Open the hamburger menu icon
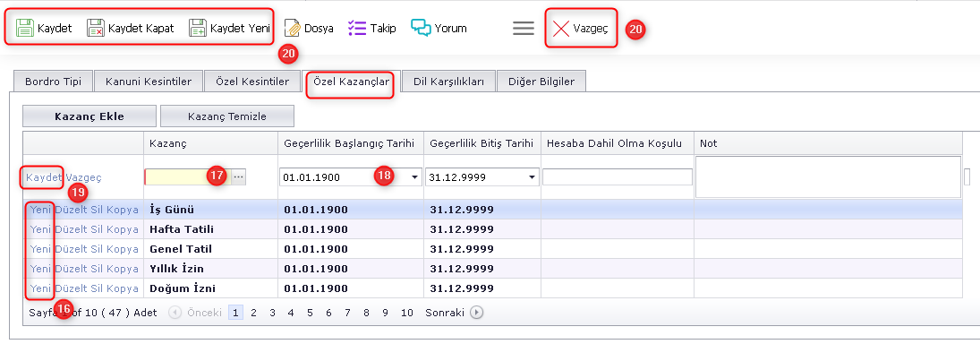This screenshot has height=344, width=980. [524, 28]
